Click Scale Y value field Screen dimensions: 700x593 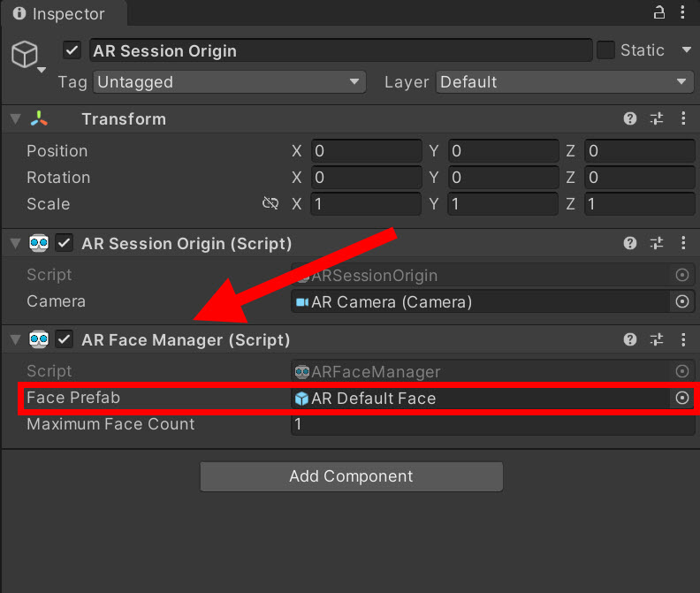pos(503,204)
